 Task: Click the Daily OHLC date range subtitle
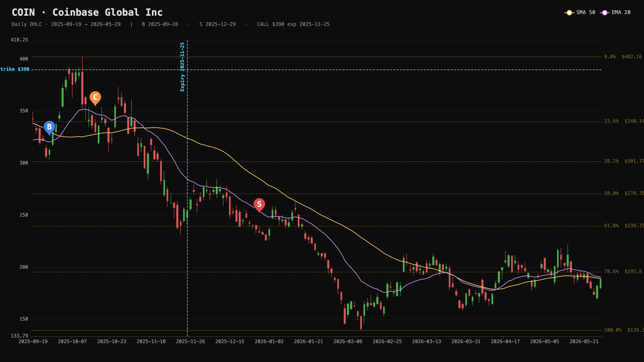[66, 24]
